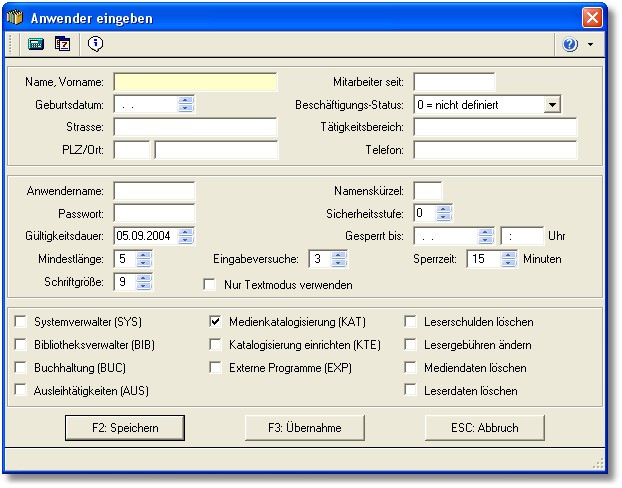Click the F3: Übernahme button
This screenshot has height=488, width=622.
click(x=305, y=427)
